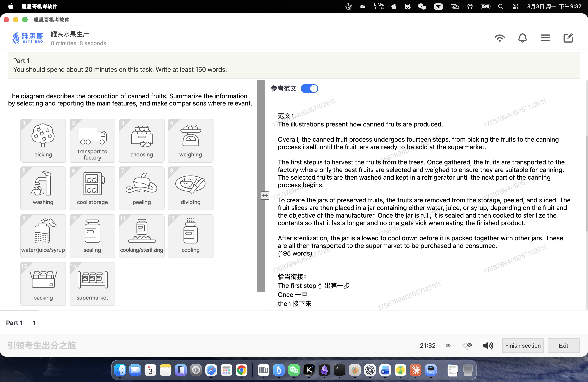Viewport: 588px width, 382px height.
Task: Select the Part 1 tab at bottom
Action: click(x=14, y=322)
